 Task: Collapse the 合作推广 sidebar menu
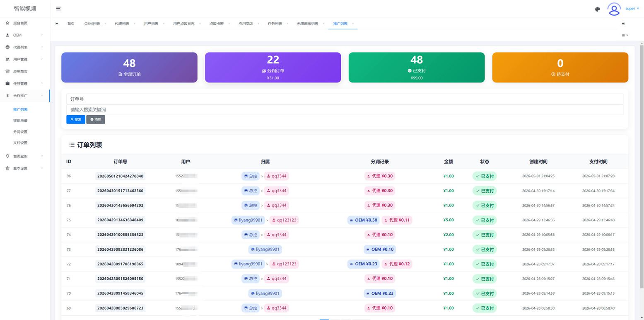click(25, 96)
